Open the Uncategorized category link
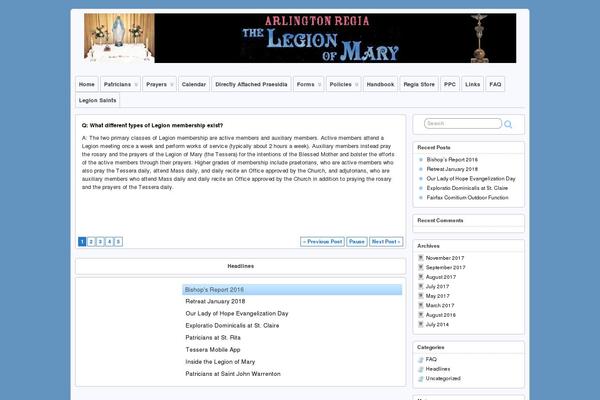The height and width of the screenshot is (400, 600). (x=443, y=379)
